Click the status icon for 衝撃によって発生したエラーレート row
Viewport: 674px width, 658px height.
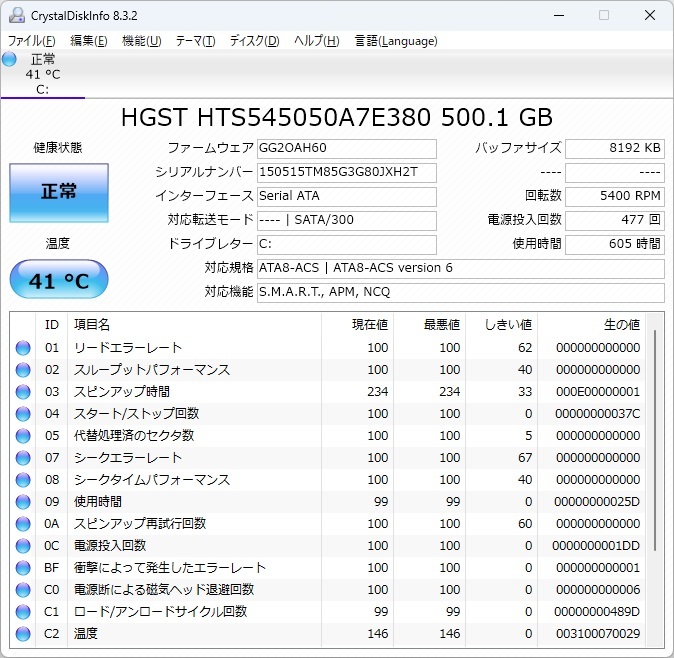23,568
